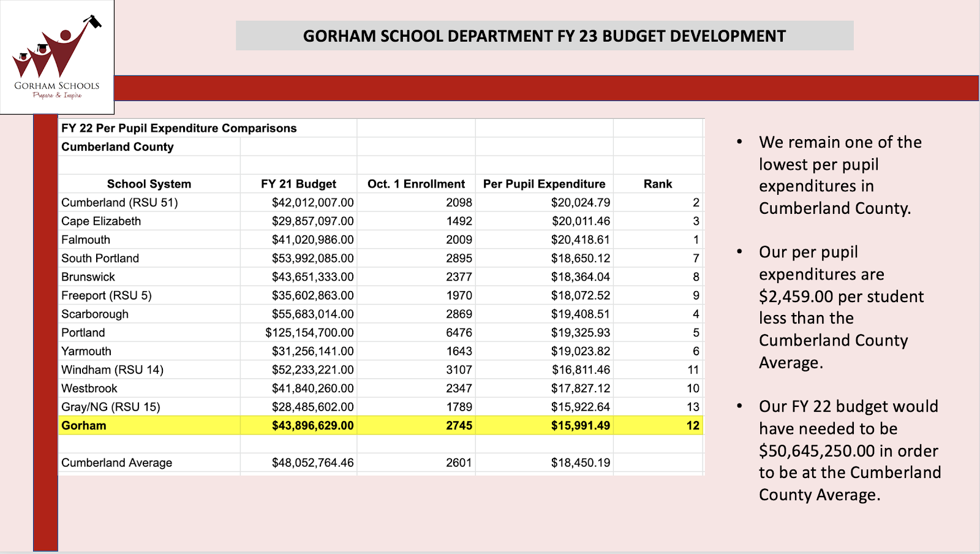Image resolution: width=980 pixels, height=554 pixels.
Task: Click Gray/NG's rank value 13
Action: tap(693, 407)
